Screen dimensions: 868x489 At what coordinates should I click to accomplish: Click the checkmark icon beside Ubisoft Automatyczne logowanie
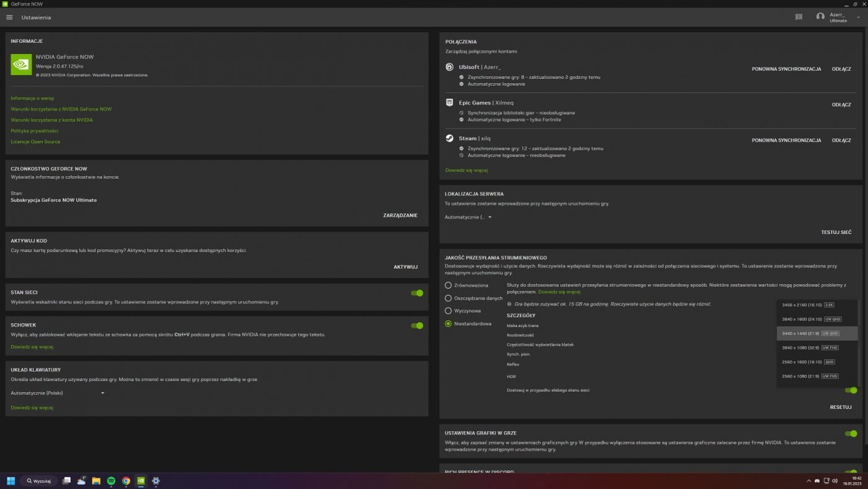click(x=461, y=84)
